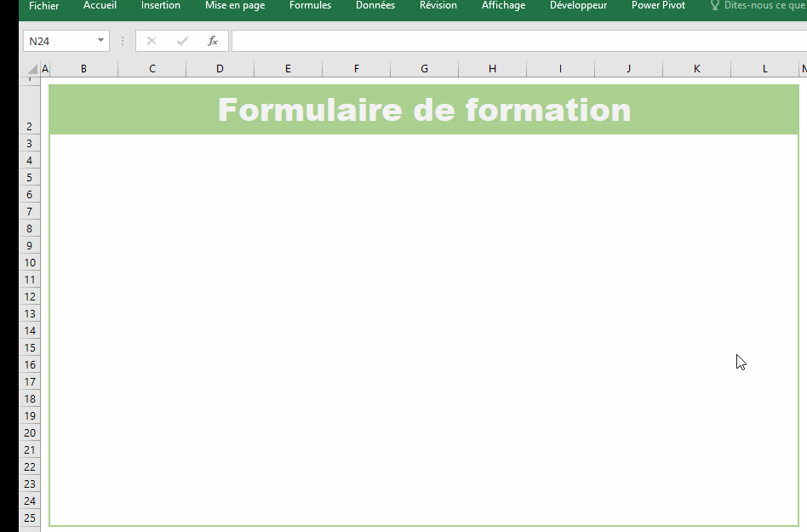The height and width of the screenshot is (532, 807).
Task: Open the Développeur tab
Action: coord(578,6)
